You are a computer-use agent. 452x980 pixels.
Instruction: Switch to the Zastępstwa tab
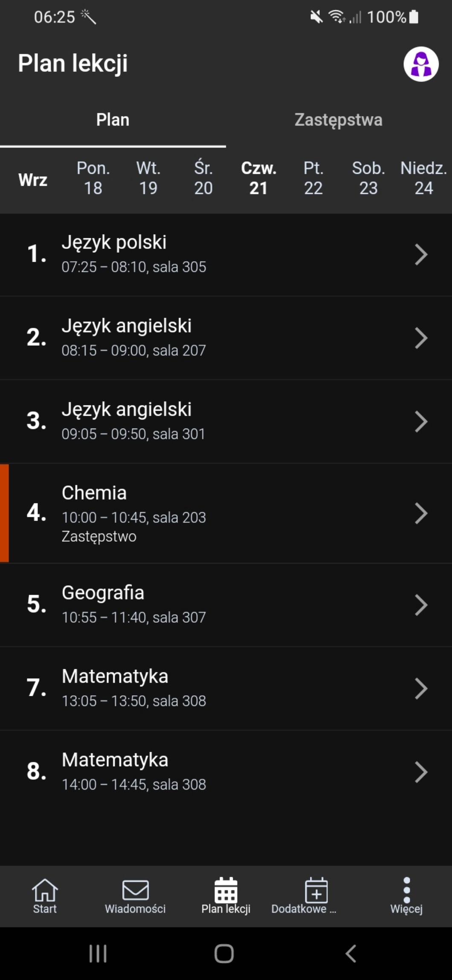pos(339,120)
